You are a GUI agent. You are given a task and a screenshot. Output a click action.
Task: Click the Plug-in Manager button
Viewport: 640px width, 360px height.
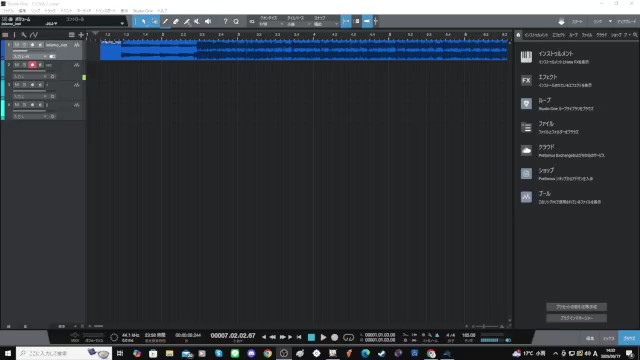click(576, 318)
